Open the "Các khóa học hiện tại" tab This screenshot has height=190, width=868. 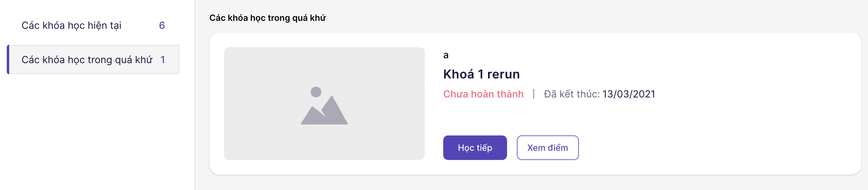(x=72, y=25)
